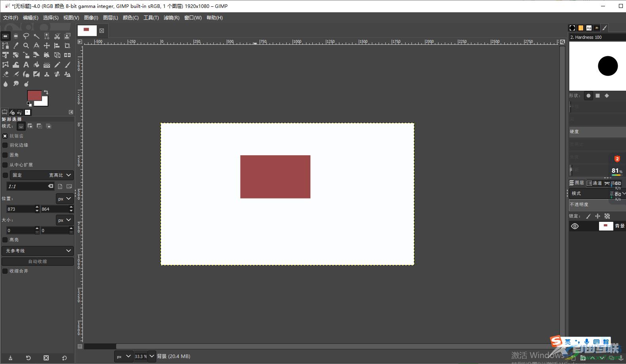Select the Heal bandage tool
Screen dimensions: 626x364
57,74
